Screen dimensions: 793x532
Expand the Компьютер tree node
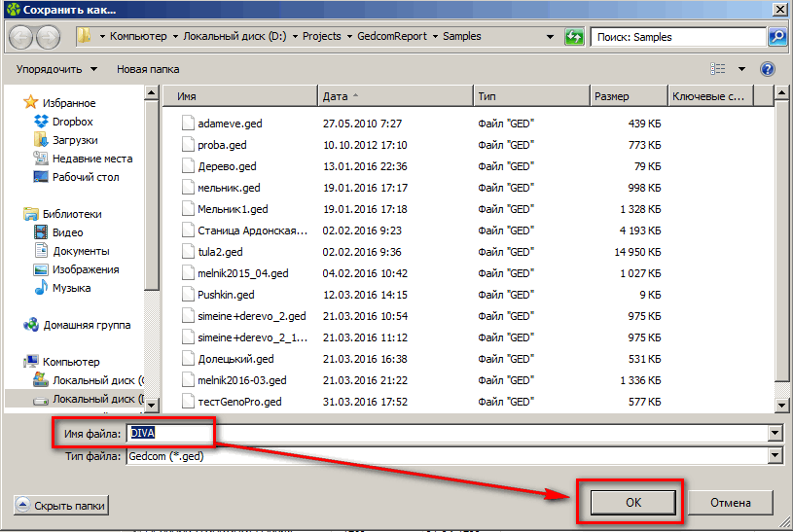[x=70, y=362]
